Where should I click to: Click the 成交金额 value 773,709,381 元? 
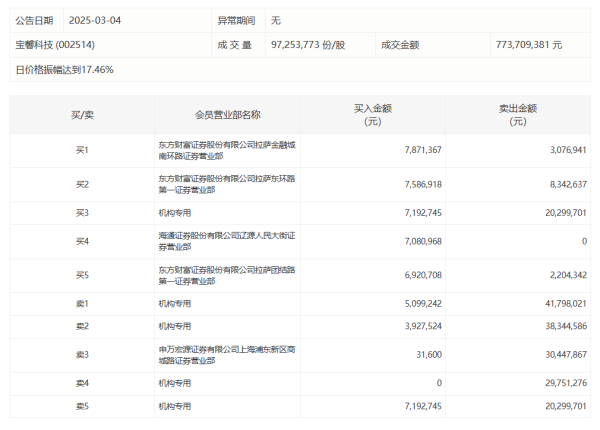(x=528, y=45)
